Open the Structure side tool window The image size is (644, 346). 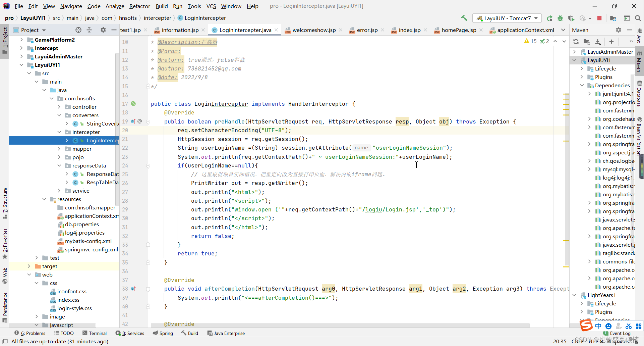(5, 203)
